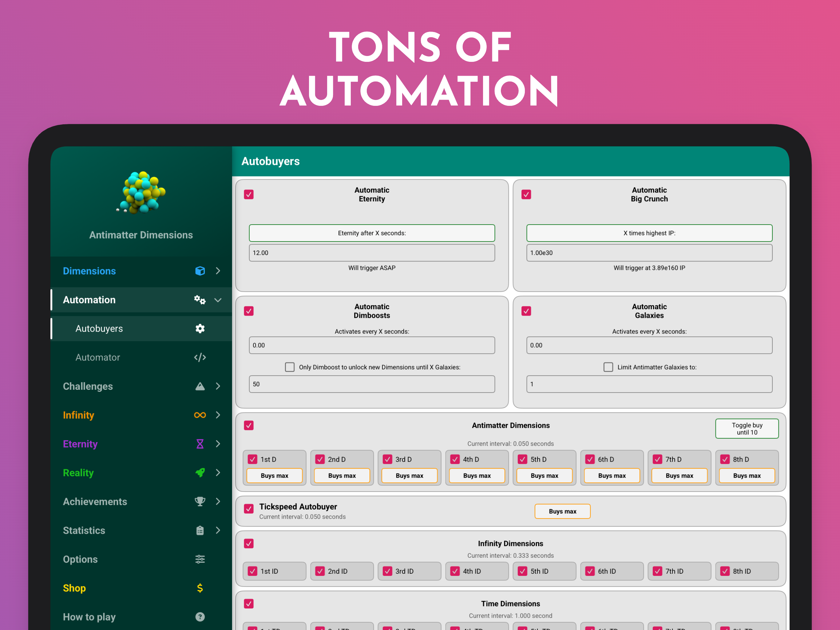Open the Automator submenu item

(141, 357)
